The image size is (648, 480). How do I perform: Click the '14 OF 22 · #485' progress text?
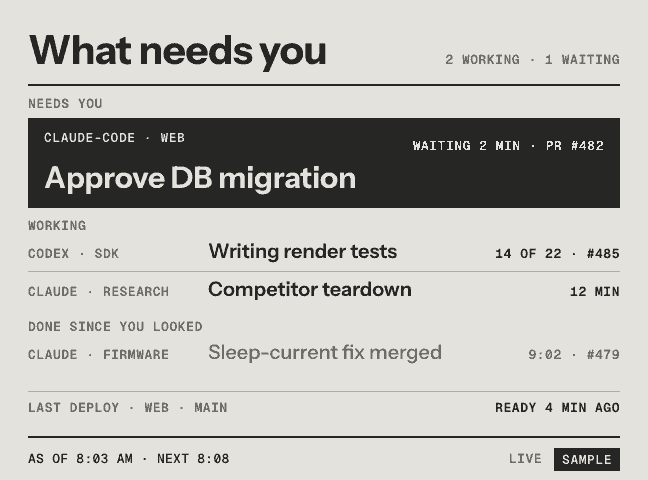[x=557, y=253]
